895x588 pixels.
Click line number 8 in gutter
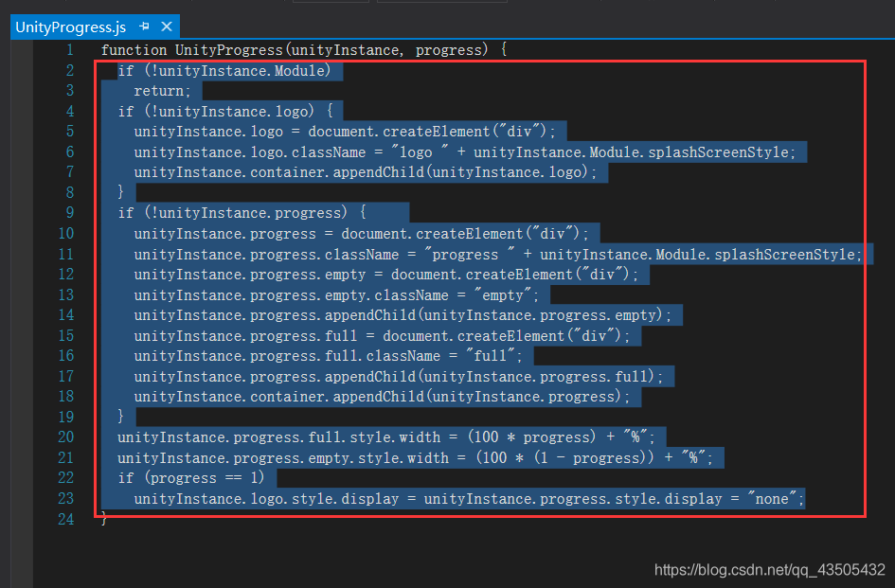70,193
